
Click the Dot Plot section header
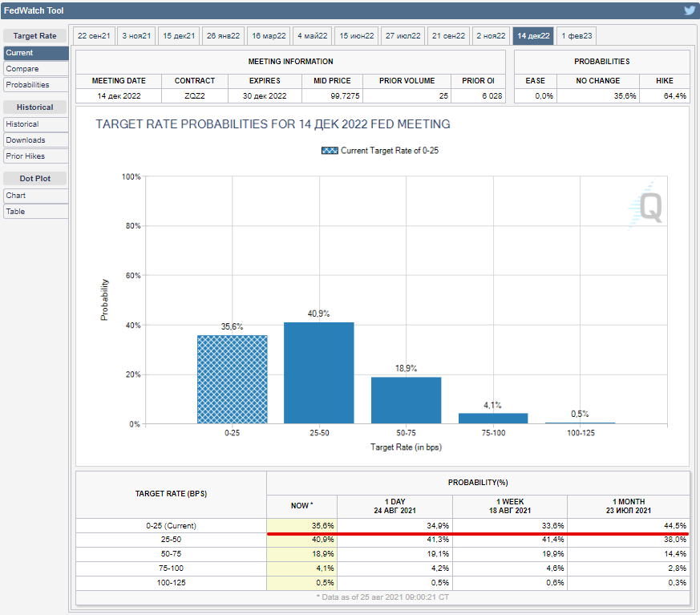click(x=34, y=179)
